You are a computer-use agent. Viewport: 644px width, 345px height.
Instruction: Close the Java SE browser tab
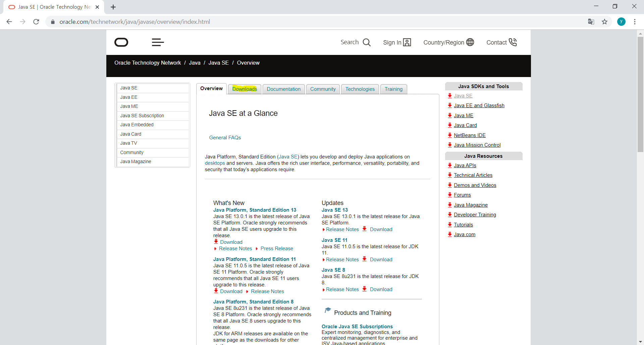tap(97, 7)
